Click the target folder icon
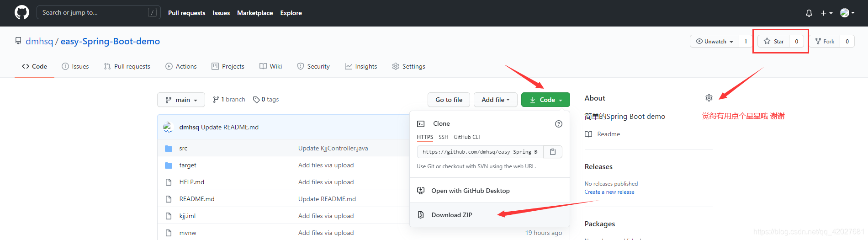 pyautogui.click(x=169, y=165)
